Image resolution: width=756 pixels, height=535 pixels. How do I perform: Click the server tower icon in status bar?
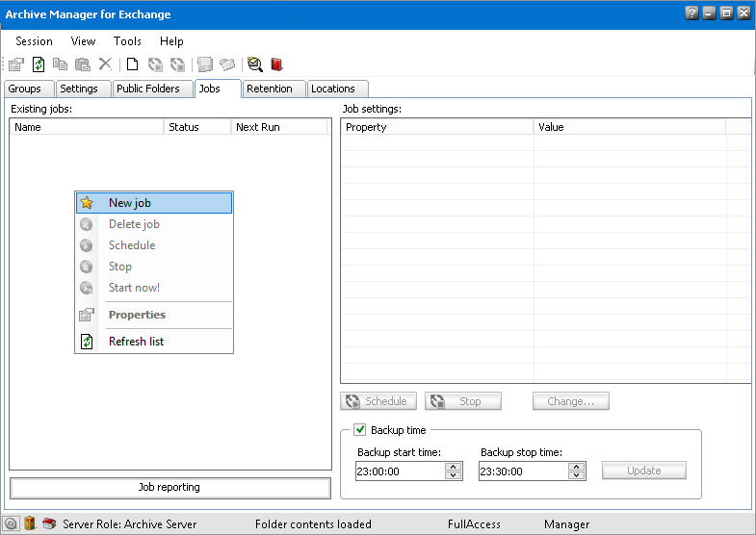(30, 523)
